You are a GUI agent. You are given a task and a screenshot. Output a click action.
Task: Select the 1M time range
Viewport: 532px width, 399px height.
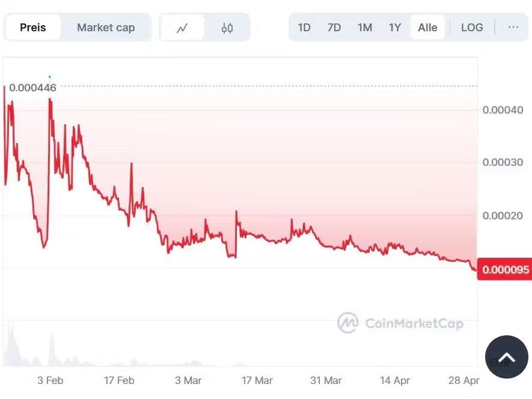point(364,27)
